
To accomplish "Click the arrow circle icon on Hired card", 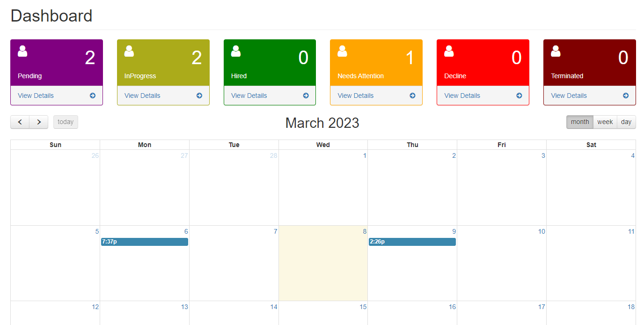I will (x=306, y=96).
